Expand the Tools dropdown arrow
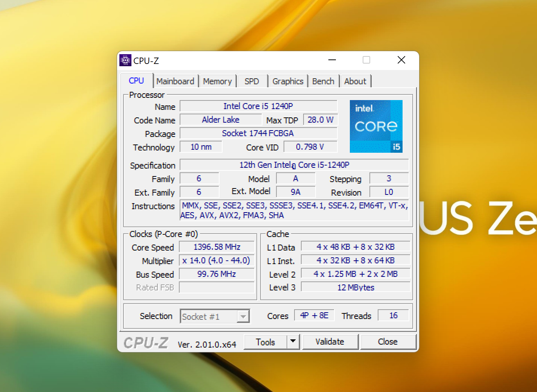Screen dimensions: 537x392 point(293,342)
